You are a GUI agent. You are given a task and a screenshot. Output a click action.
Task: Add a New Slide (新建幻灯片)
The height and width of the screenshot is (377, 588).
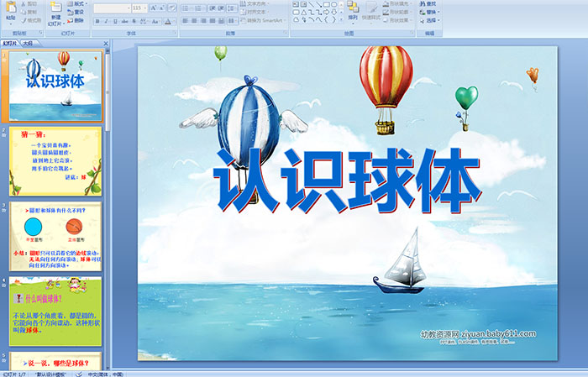tap(56, 14)
